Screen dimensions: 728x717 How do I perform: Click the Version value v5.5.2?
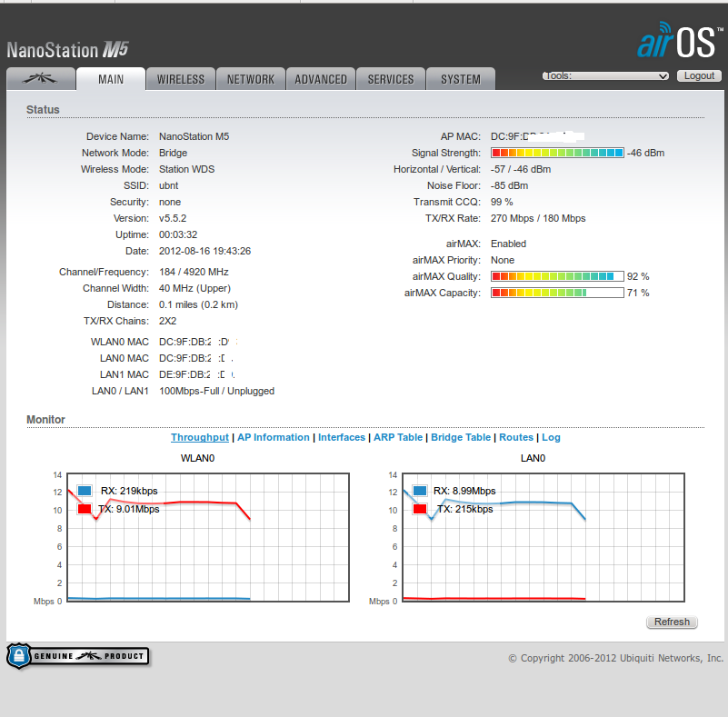pyautogui.click(x=173, y=218)
